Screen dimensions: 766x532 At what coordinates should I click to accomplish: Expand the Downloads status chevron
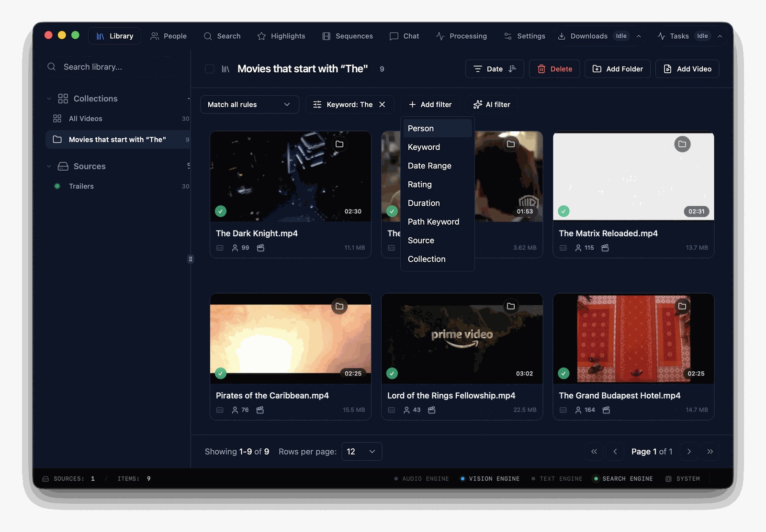click(639, 36)
